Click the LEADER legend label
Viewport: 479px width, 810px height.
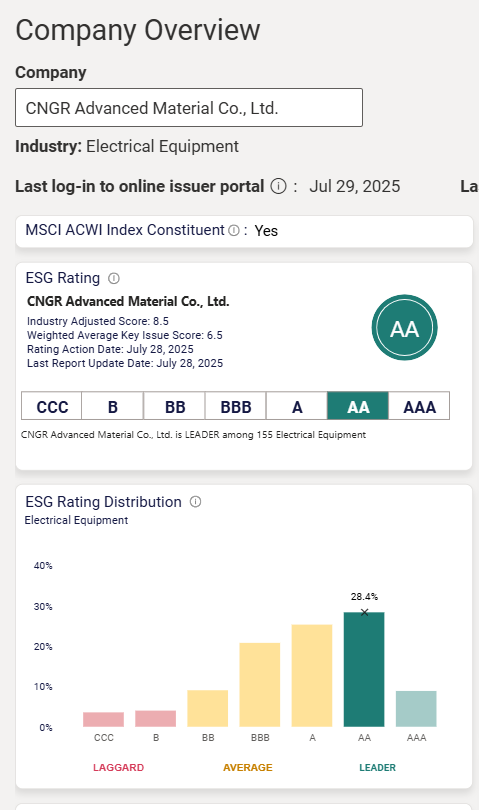(377, 768)
